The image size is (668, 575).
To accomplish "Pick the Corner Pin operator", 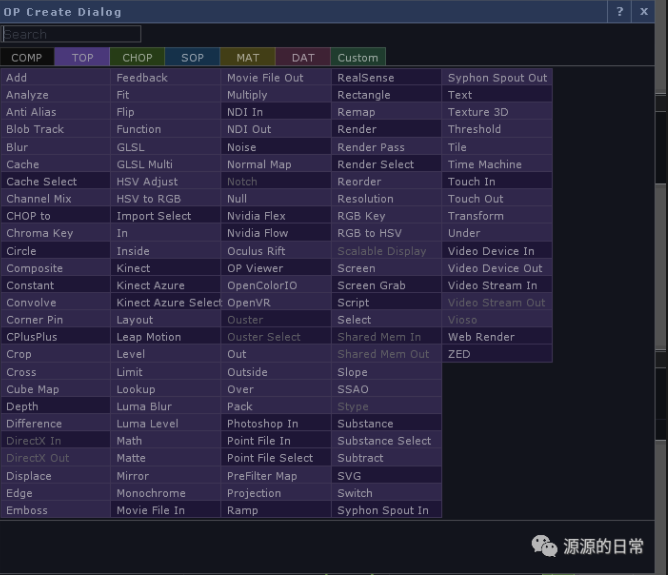I will coord(55,319).
